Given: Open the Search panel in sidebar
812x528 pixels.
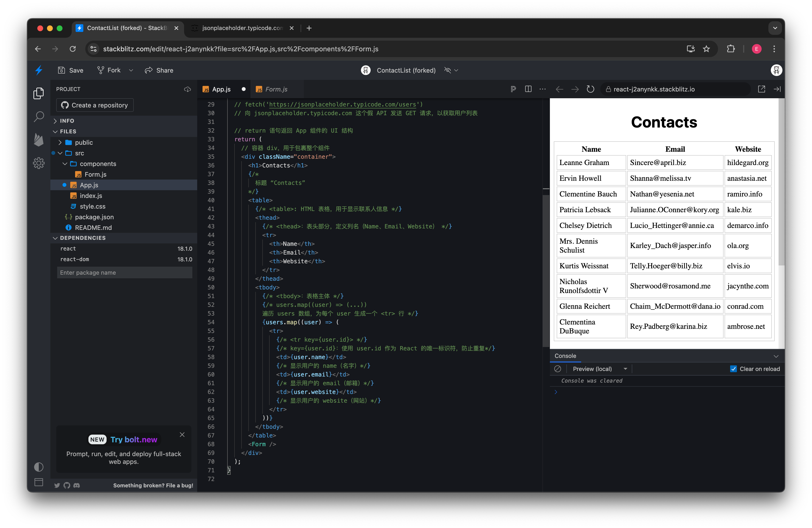Looking at the screenshot, I should 39,117.
